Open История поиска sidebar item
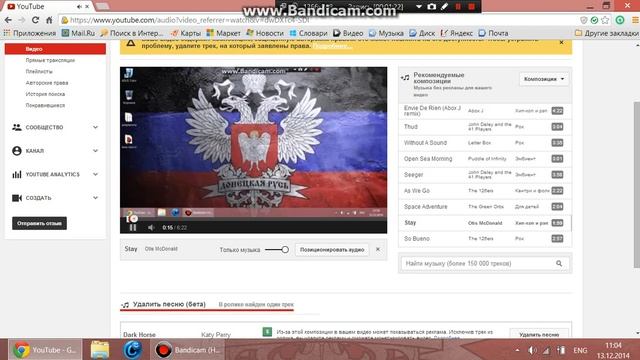This screenshot has width=640, height=360. (x=45, y=94)
